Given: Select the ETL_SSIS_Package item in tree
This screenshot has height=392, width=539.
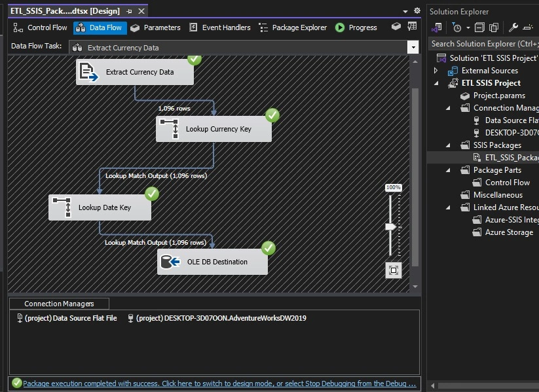Looking at the screenshot, I should coord(506,158).
